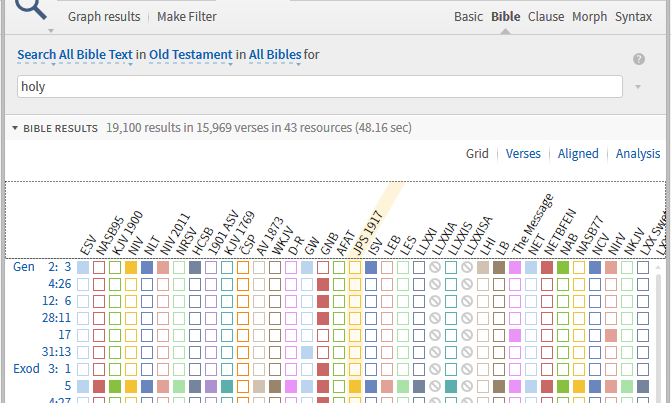The width and height of the screenshot is (671, 403).
Task: Click the GW cell in row Gen 2:3
Action: click(307, 267)
